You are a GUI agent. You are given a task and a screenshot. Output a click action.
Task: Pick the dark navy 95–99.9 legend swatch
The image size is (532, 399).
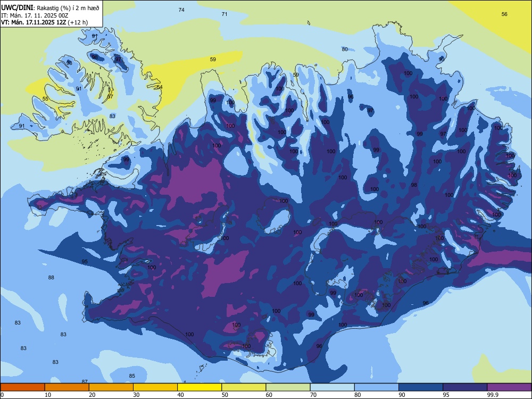(x=465, y=387)
